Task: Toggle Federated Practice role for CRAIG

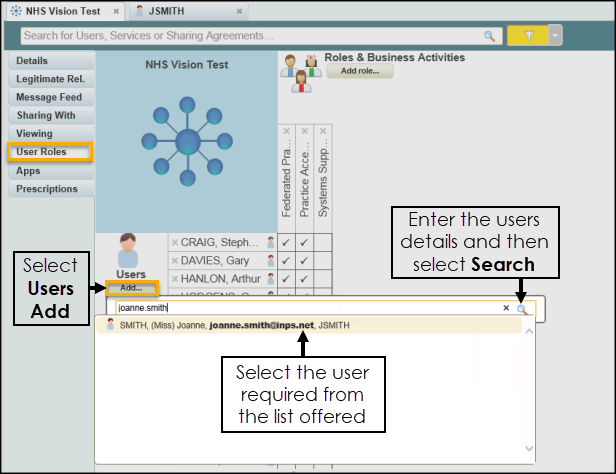Action: coord(287,242)
